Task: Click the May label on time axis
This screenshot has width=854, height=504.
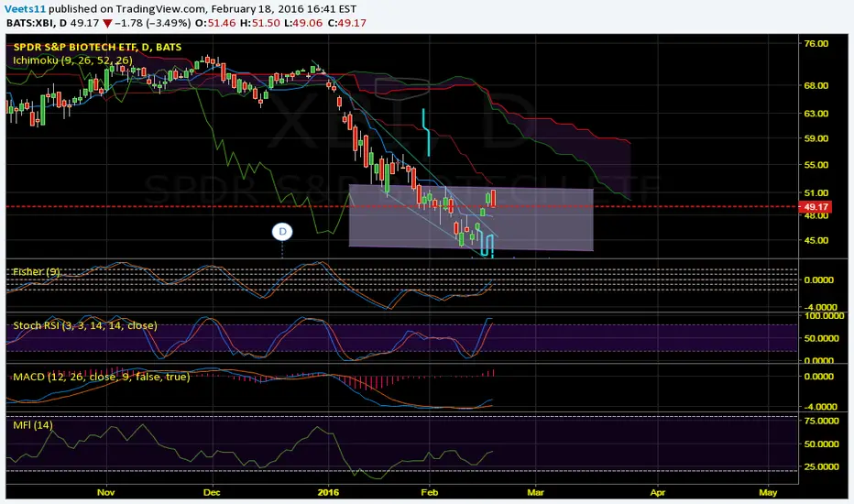Action: pos(768,493)
